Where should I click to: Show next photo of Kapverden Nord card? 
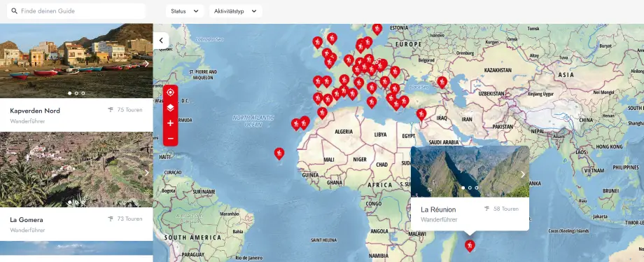pyautogui.click(x=146, y=64)
